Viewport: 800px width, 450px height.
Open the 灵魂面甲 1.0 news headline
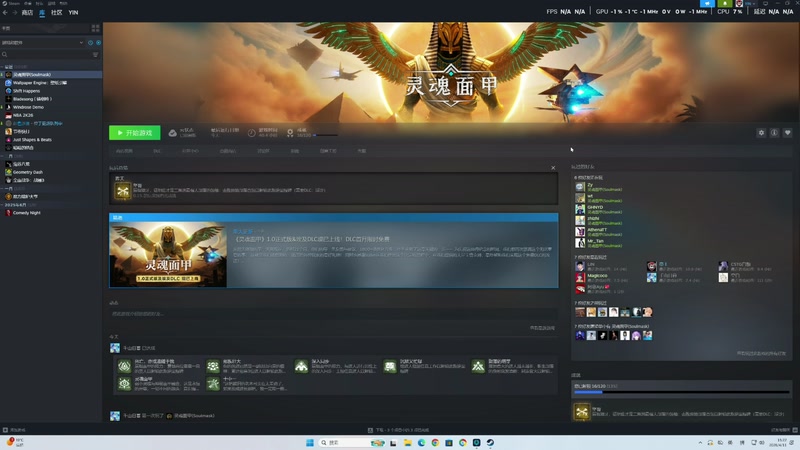[311, 239]
